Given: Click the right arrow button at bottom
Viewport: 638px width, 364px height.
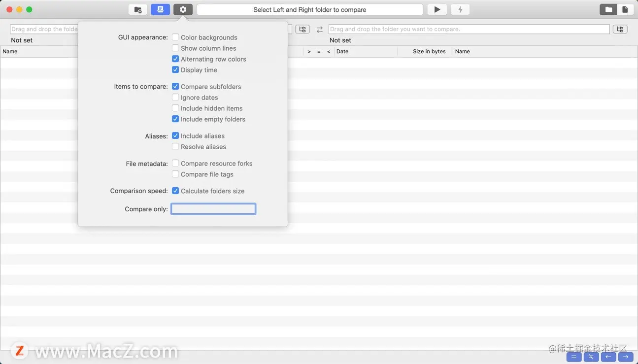Looking at the screenshot, I should tap(626, 357).
